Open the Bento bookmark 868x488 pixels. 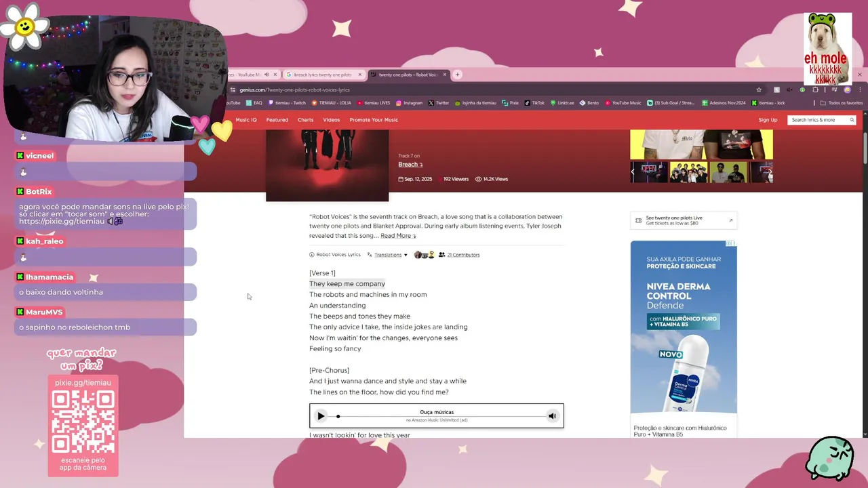[x=590, y=103]
